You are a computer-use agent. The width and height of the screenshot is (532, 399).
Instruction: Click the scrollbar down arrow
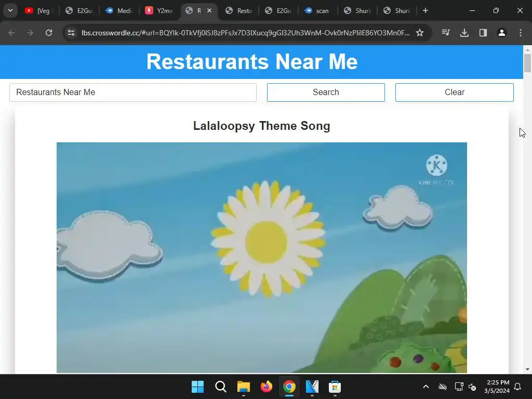[527, 369]
